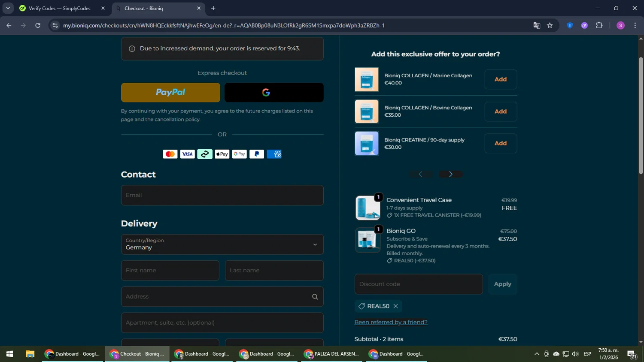Click the PayPal card payment icon

click(x=257, y=154)
